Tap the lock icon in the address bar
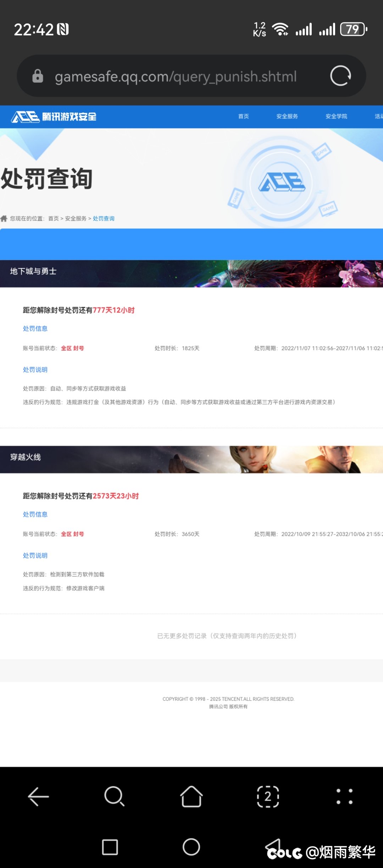 click(38, 76)
